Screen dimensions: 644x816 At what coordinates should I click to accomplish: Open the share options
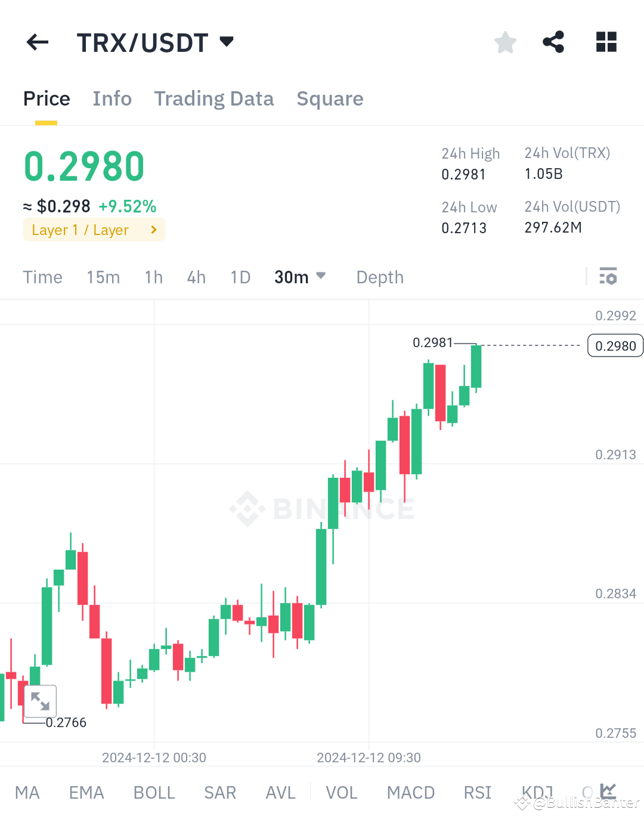pos(553,42)
